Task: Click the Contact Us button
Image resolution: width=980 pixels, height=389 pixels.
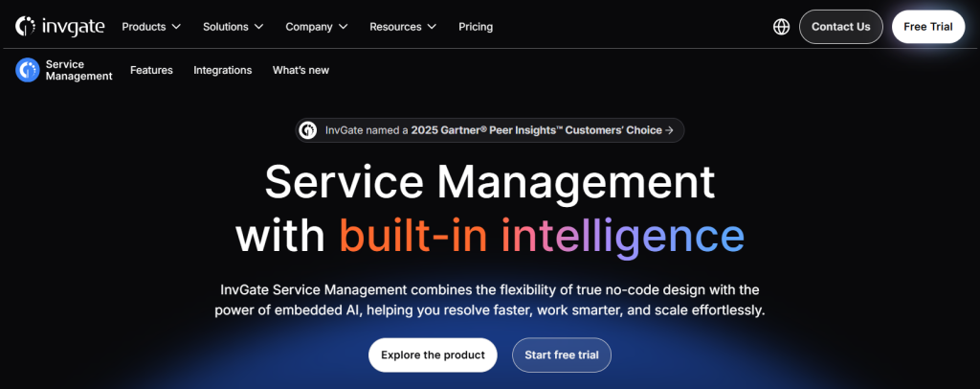Action: (x=840, y=27)
